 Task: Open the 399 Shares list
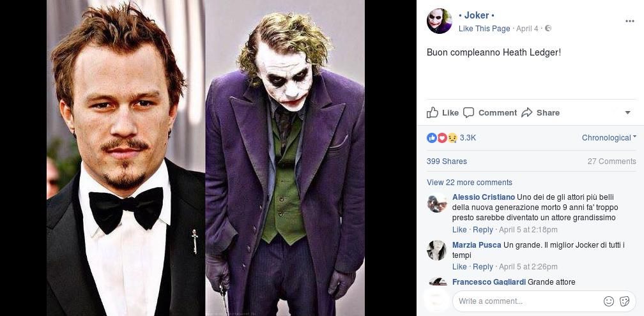[447, 162]
